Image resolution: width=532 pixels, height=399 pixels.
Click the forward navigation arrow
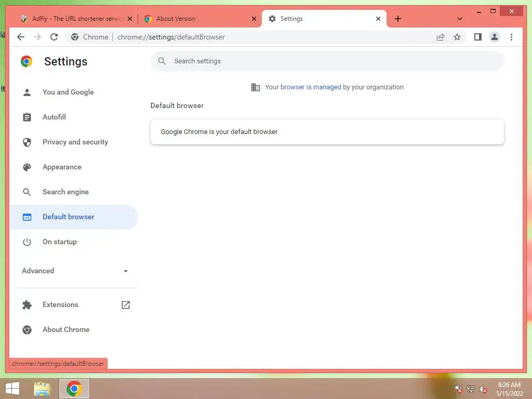tap(37, 37)
